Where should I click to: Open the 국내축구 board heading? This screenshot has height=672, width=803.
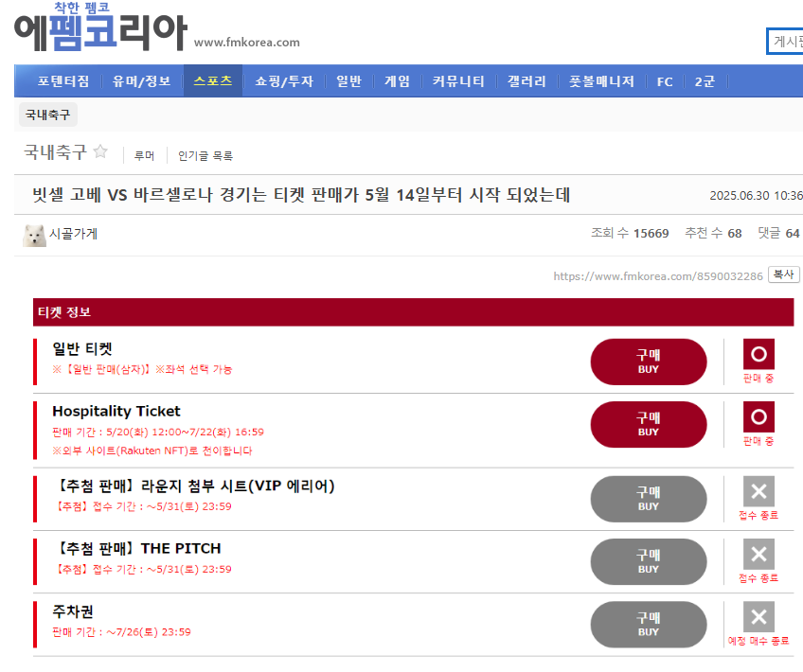point(55,152)
